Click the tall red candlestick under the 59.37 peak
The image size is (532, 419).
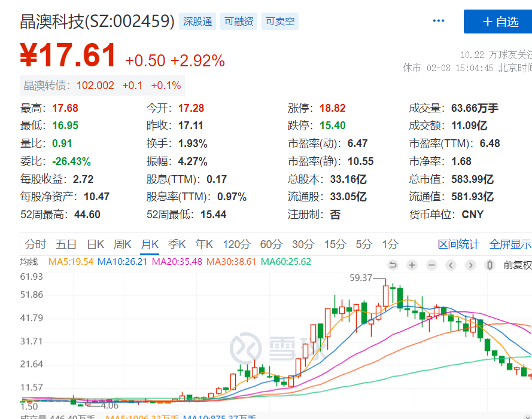coord(385,295)
